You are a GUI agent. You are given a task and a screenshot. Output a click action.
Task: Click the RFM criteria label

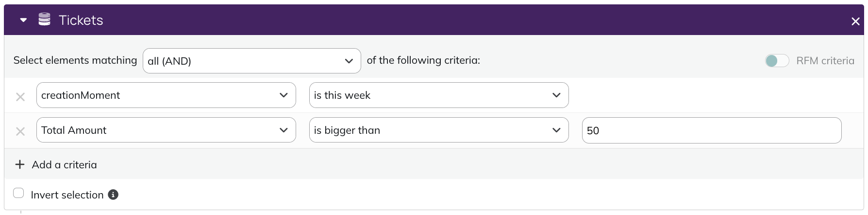pos(825,61)
